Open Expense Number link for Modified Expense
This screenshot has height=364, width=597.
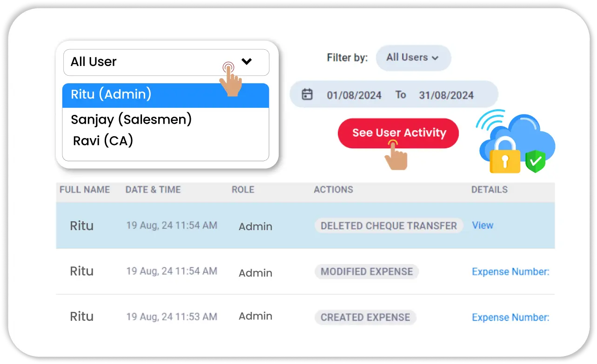510,271
